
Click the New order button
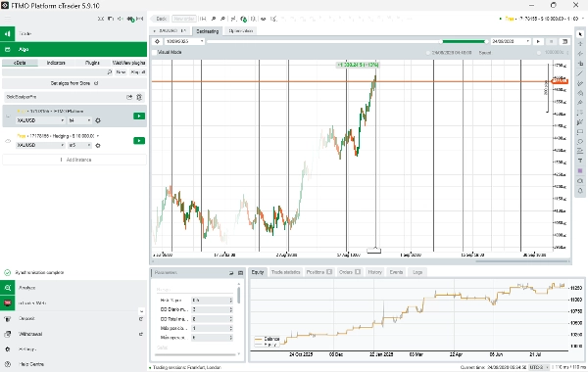coord(184,19)
